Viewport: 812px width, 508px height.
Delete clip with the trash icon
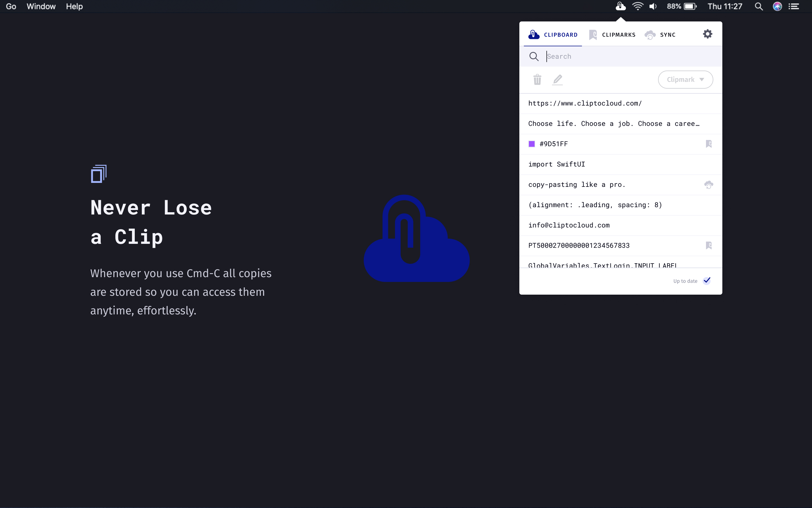click(x=537, y=80)
